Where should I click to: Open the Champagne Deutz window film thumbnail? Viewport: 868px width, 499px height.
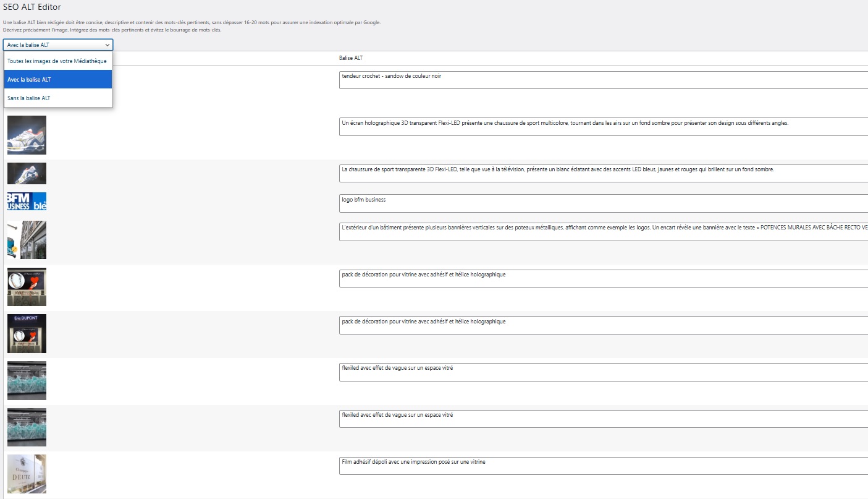tap(27, 474)
